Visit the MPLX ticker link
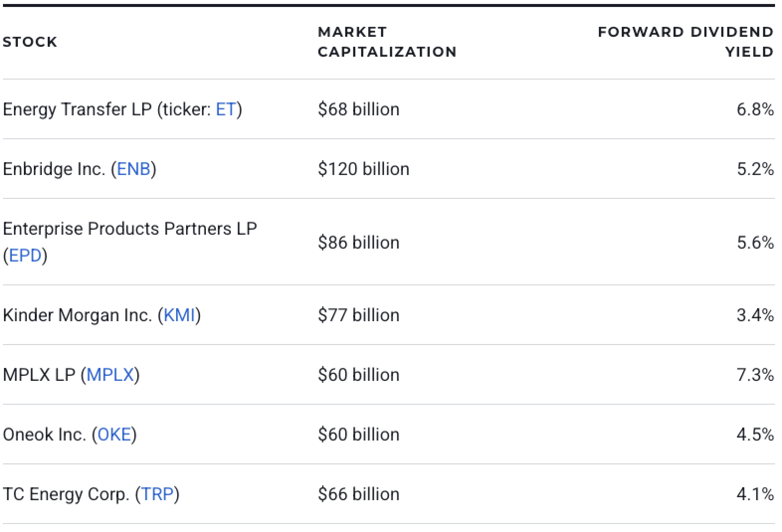 [x=110, y=375]
